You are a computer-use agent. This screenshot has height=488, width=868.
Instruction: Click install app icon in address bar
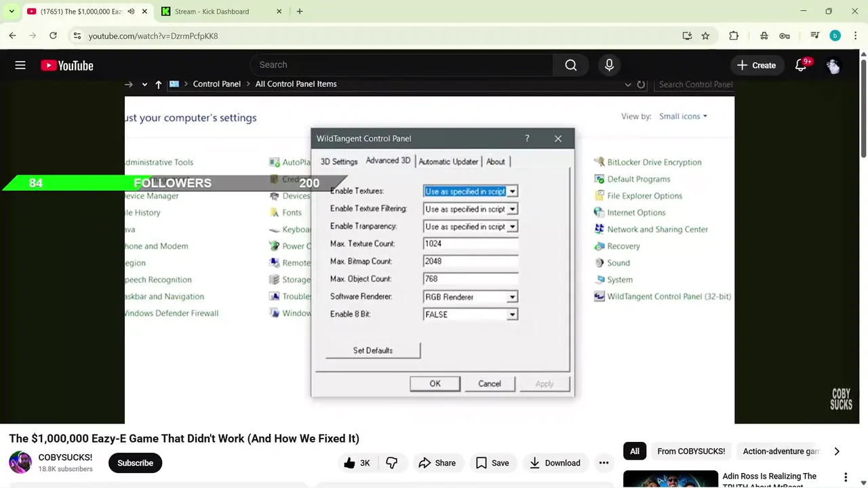pos(687,36)
